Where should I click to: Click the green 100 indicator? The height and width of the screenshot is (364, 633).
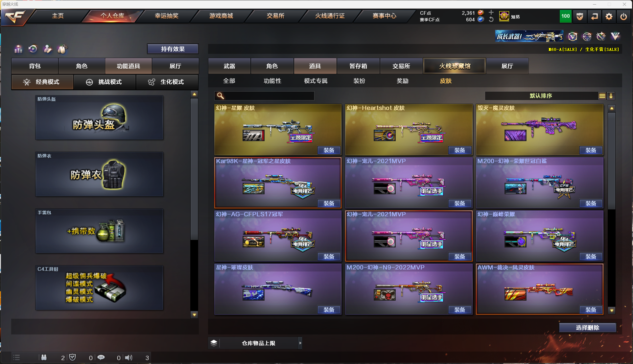(565, 16)
